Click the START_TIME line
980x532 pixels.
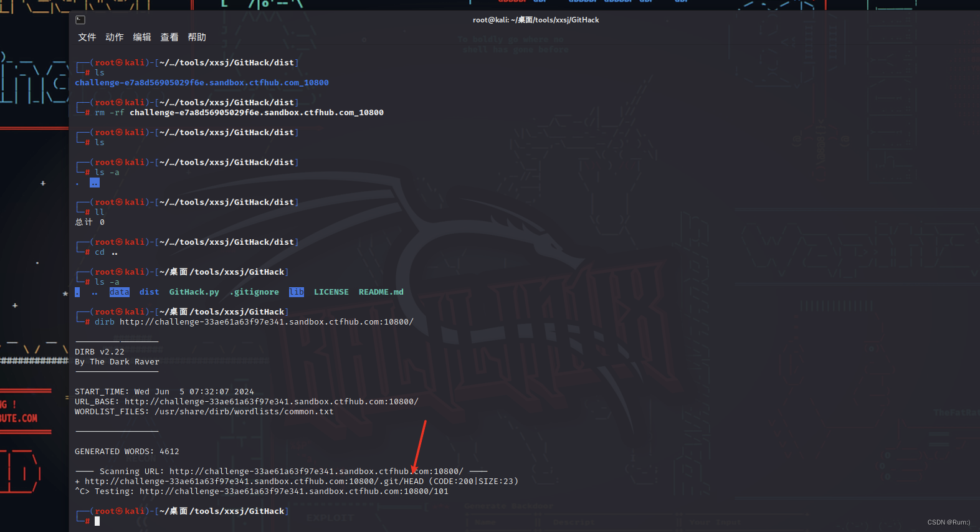point(164,392)
